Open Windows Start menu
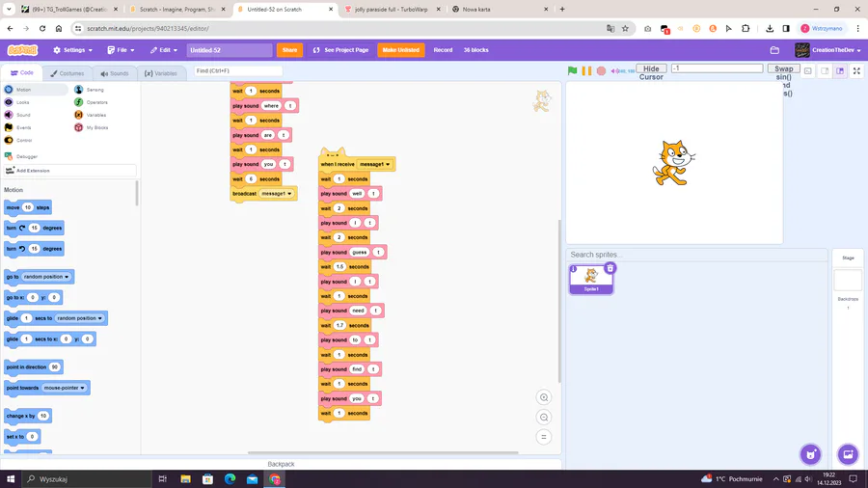Image resolution: width=868 pixels, height=488 pixels. click(11, 479)
